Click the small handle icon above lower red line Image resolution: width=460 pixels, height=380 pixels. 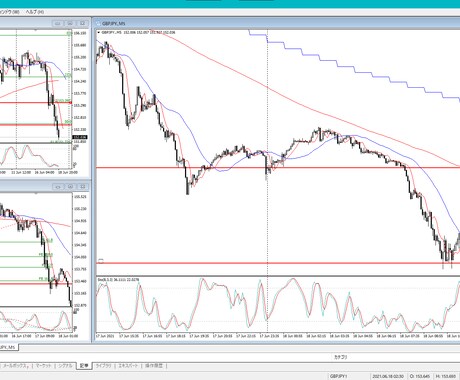pyautogui.click(x=101, y=261)
